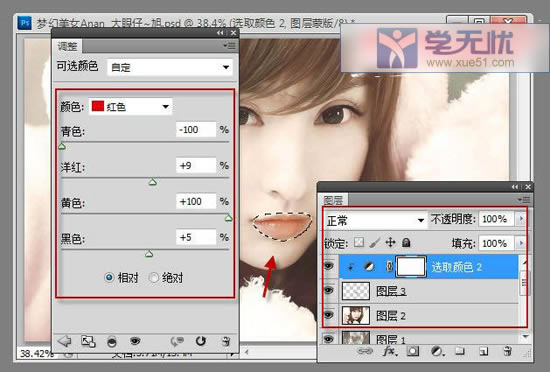Switch to the 调整 tab
The width and height of the screenshot is (550, 372).
coord(67,46)
